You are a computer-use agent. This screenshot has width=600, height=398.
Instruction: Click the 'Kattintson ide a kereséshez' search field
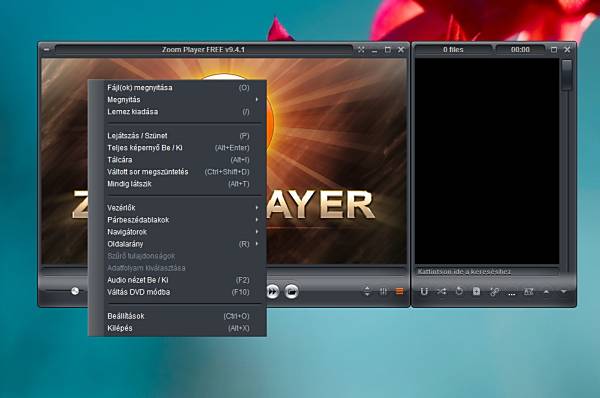[487, 271]
